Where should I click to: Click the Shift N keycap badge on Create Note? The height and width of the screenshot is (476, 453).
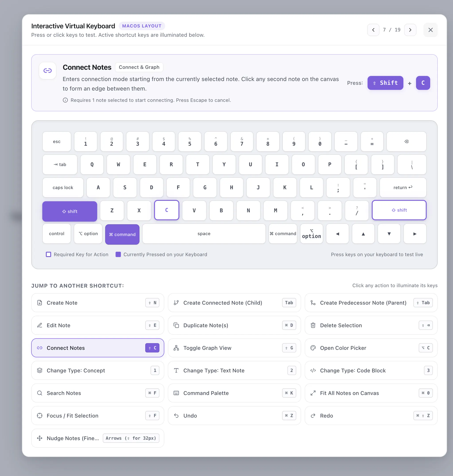click(152, 303)
